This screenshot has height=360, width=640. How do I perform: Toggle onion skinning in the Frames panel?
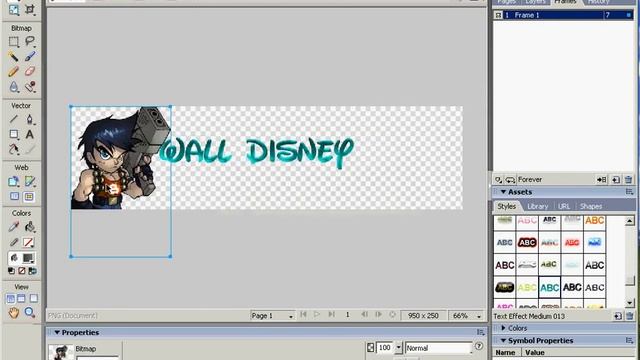coord(498,179)
